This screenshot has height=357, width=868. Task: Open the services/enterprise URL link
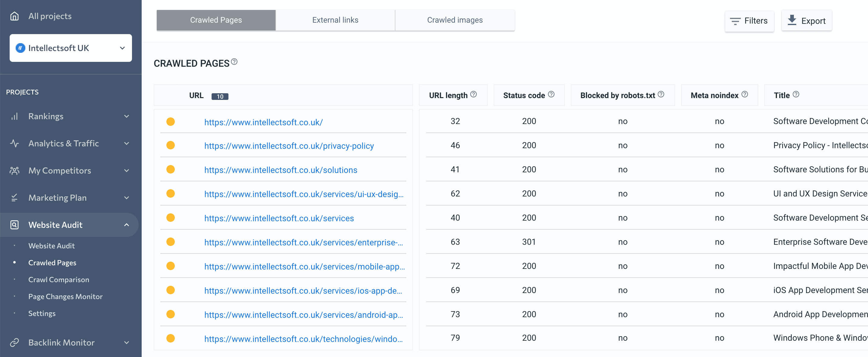pyautogui.click(x=303, y=242)
